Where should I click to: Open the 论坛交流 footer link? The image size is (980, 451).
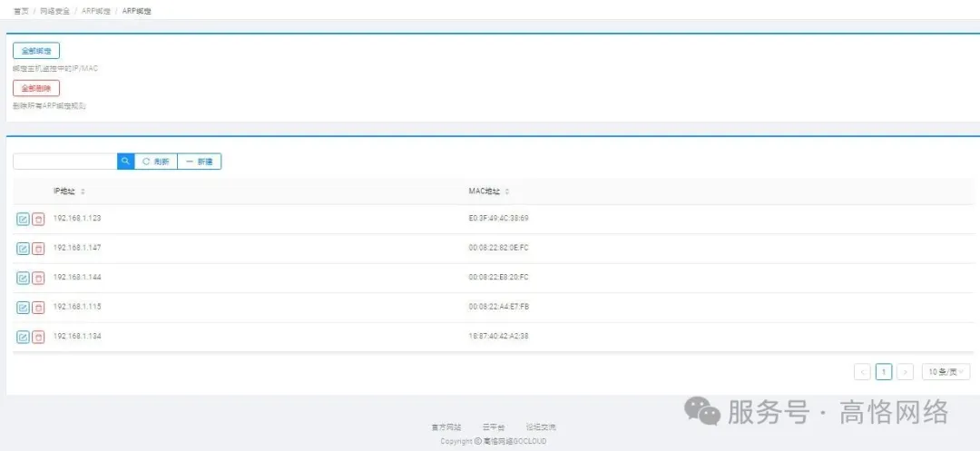click(541, 427)
